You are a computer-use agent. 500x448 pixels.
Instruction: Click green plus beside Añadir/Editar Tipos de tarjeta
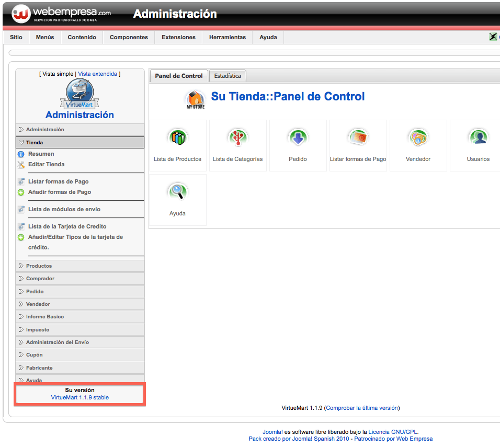[21, 237]
